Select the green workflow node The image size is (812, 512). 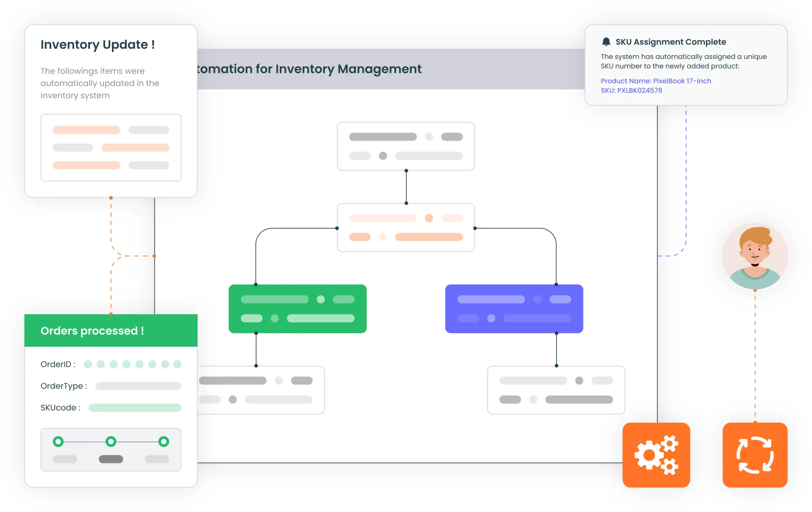pyautogui.click(x=298, y=309)
